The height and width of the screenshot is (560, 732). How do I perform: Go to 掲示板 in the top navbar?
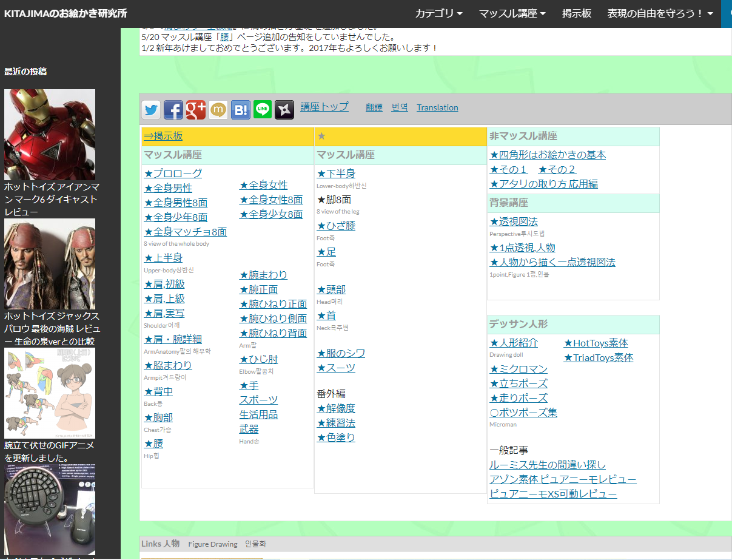[577, 13]
